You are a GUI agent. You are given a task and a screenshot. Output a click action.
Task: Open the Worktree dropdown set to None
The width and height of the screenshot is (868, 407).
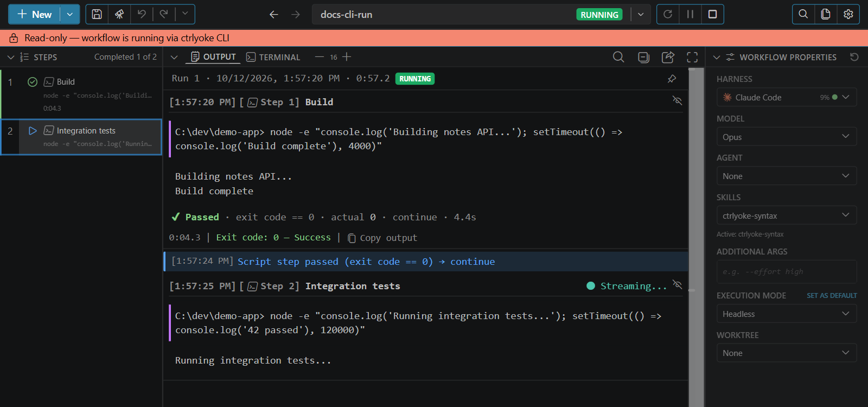(787, 353)
